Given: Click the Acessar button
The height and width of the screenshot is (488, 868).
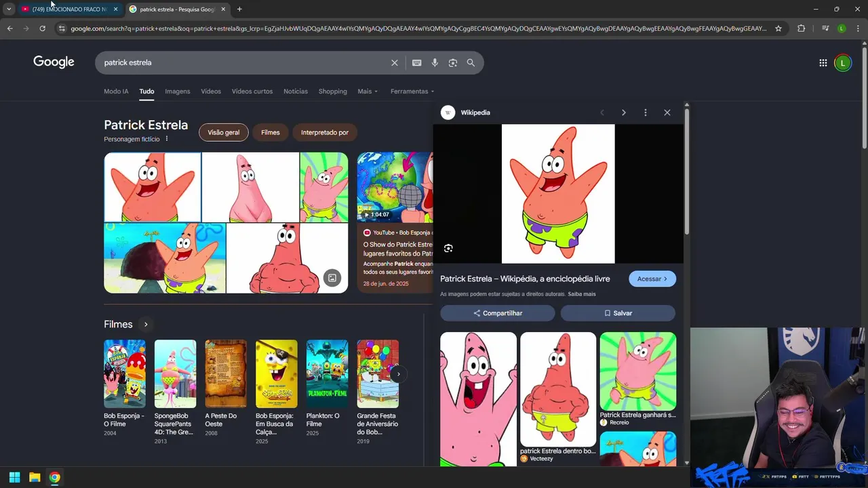Looking at the screenshot, I should point(652,279).
